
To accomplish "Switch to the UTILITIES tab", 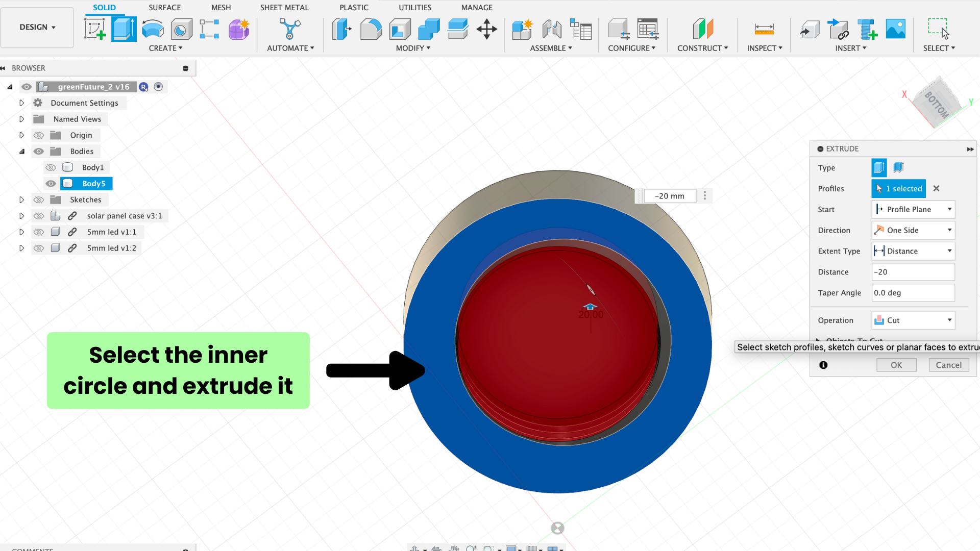I will [415, 8].
